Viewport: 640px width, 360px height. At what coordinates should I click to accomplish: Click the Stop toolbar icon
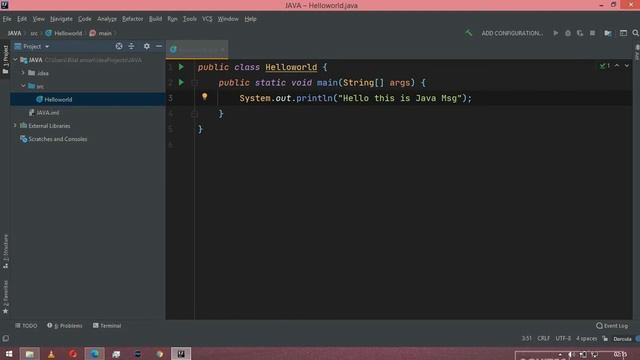(x=592, y=33)
